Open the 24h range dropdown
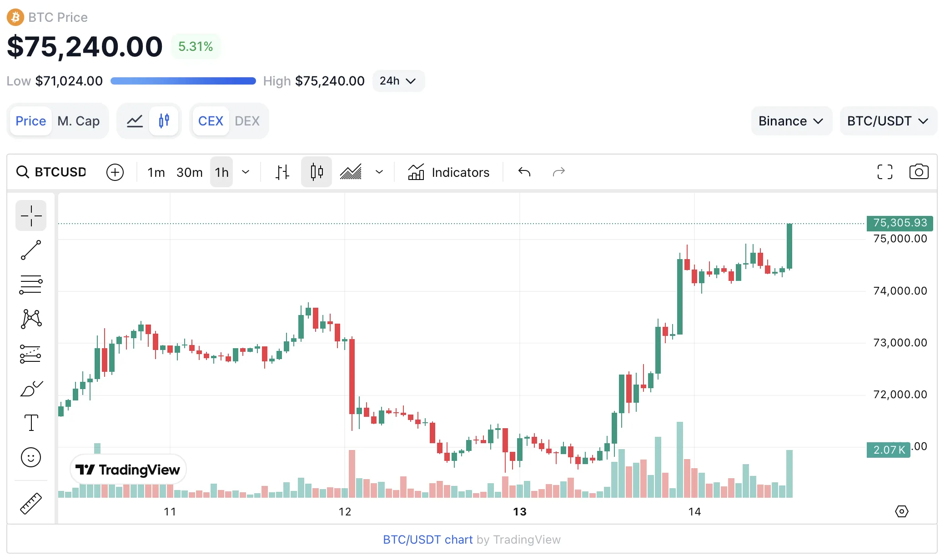Viewport: 945px width, 560px height. coord(398,81)
